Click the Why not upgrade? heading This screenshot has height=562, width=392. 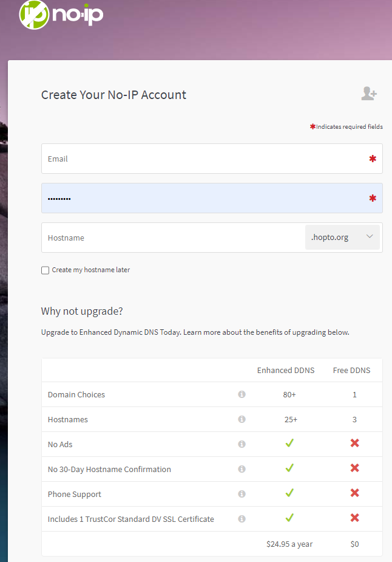coord(82,311)
